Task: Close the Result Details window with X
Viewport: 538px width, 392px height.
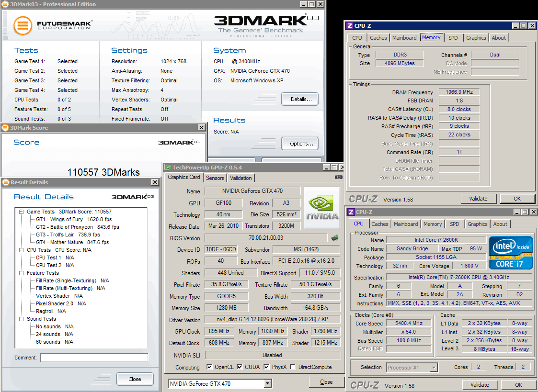Action: click(x=155, y=182)
